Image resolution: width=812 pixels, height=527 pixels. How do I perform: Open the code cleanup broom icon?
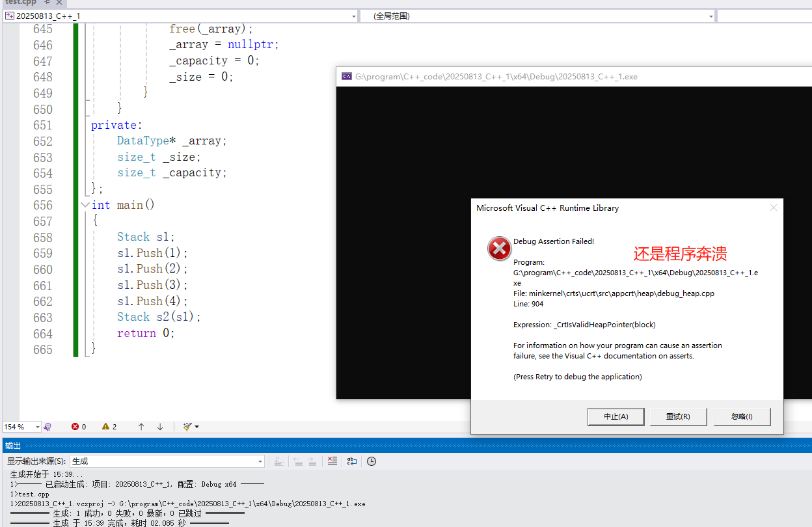pyautogui.click(x=187, y=427)
